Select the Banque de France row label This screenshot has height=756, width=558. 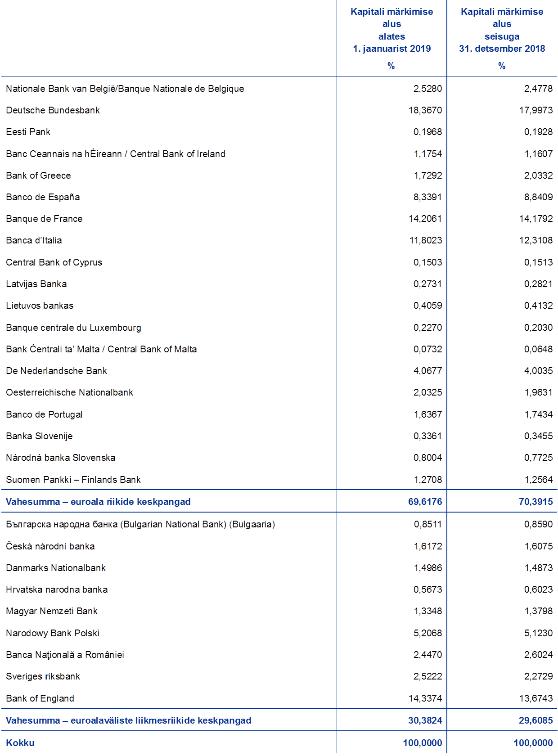point(44,219)
